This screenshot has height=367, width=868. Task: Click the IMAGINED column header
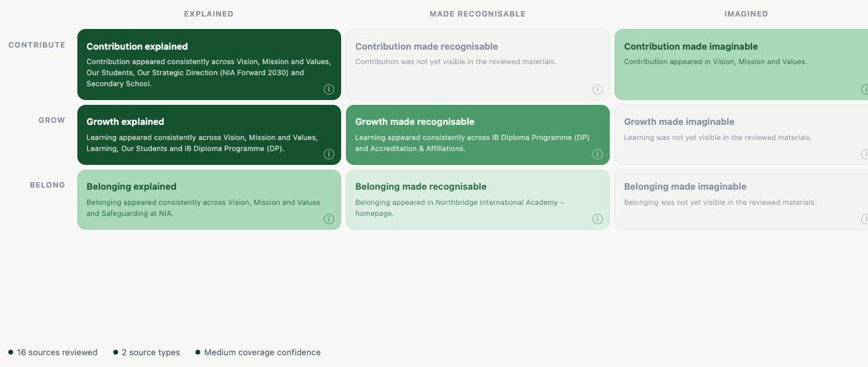(x=746, y=14)
